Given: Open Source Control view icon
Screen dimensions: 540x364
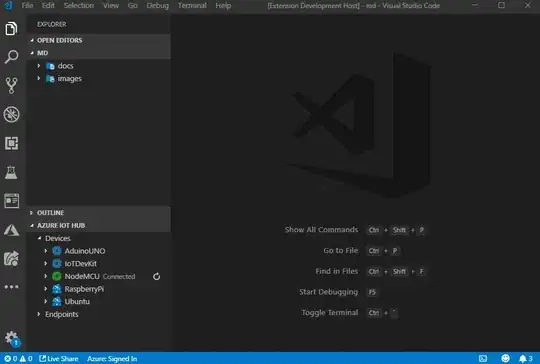Looking at the screenshot, I should tap(11, 85).
